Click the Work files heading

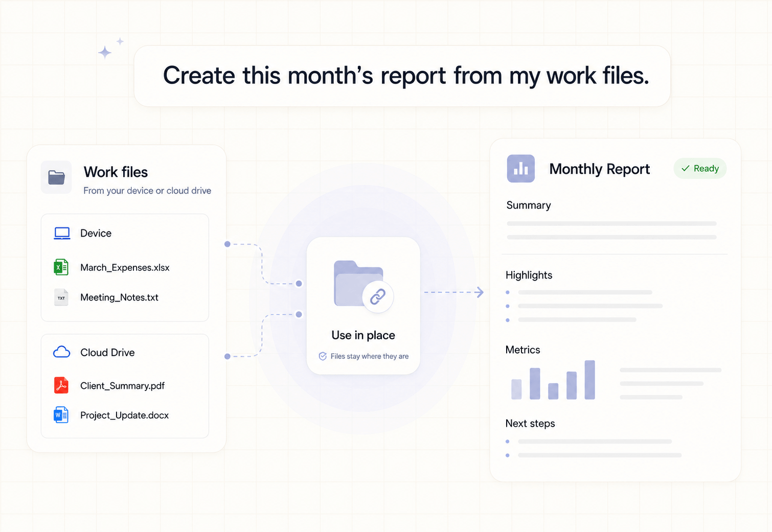(116, 172)
